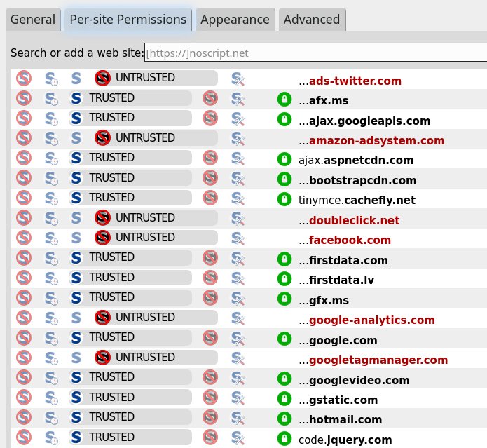Click the code.jquery.com site entry
Image resolution: width=487 pixels, height=448 pixels.
pyautogui.click(x=345, y=440)
